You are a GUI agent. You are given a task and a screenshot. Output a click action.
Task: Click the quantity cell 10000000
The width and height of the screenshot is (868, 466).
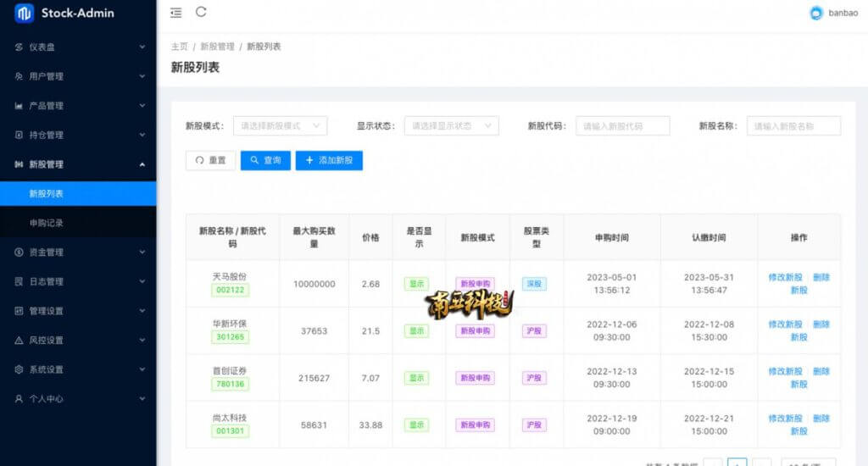(314, 284)
